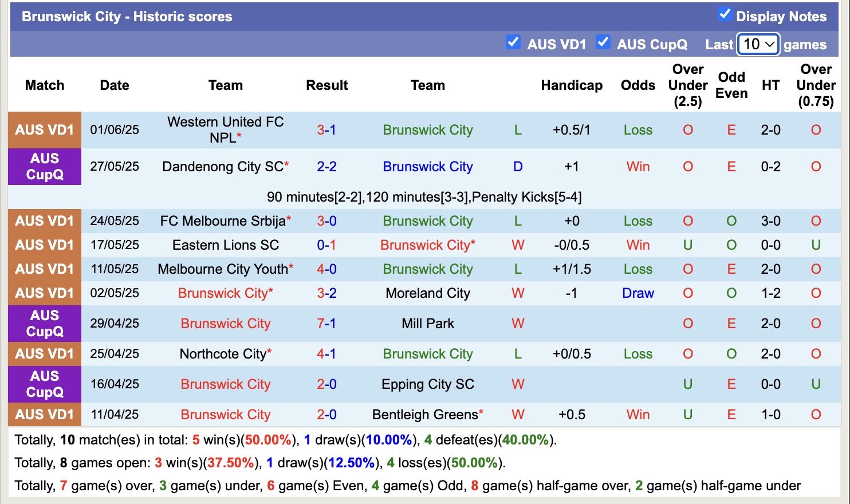Click the 3-1 result of the Western United match
The height and width of the screenshot is (504, 850).
(326, 129)
